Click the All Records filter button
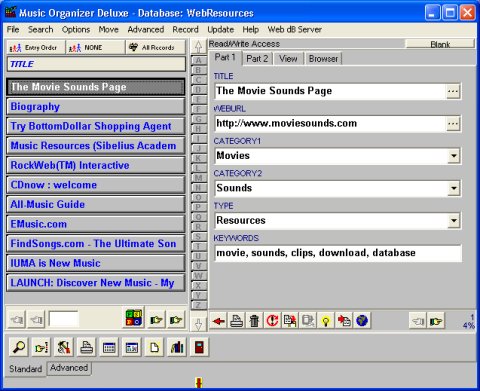 coord(156,47)
